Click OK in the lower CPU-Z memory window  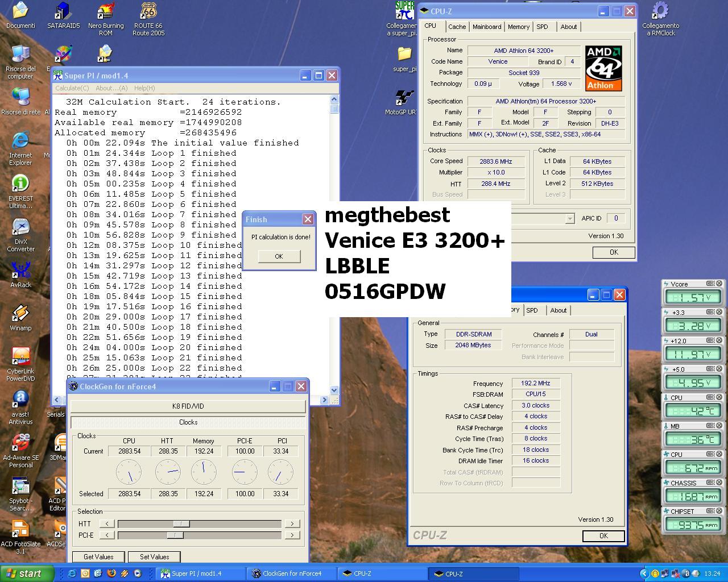[x=603, y=536]
